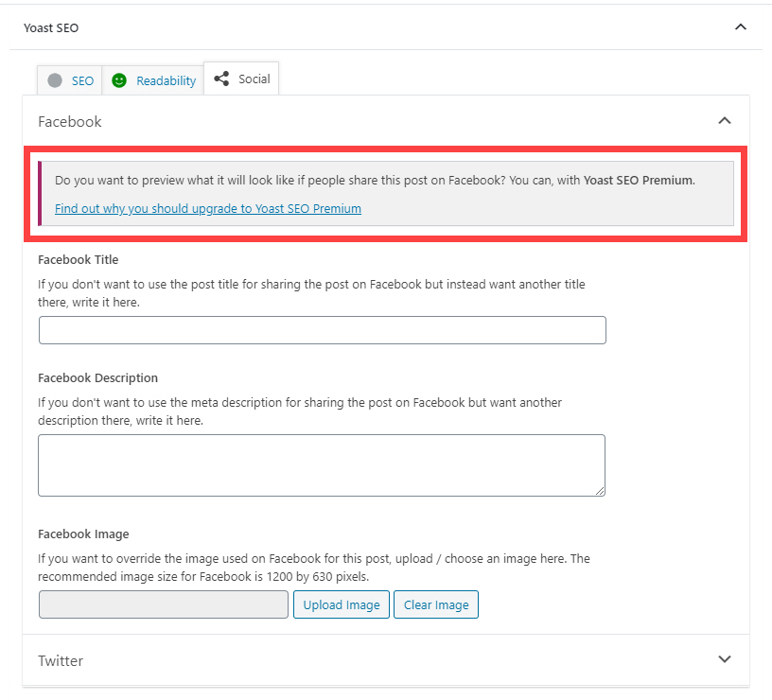The width and height of the screenshot is (772, 700).
Task: Collapse the Facebook section chevron
Action: pos(725,120)
